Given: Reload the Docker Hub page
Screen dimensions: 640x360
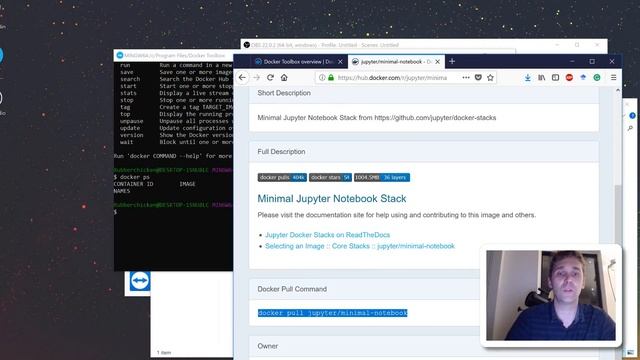Looking at the screenshot, I should pos(270,78).
